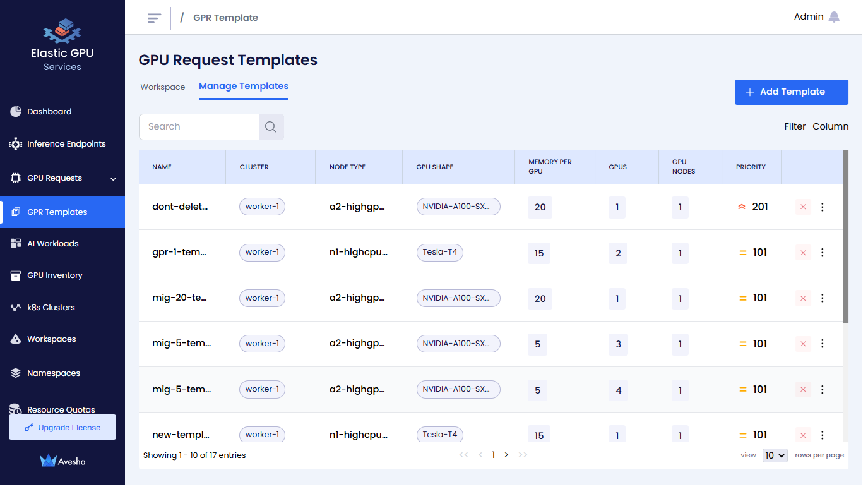Click n1-highcpu... node type in gpr-1-tem... row
Viewport: 868px width, 494px height.
359,253
